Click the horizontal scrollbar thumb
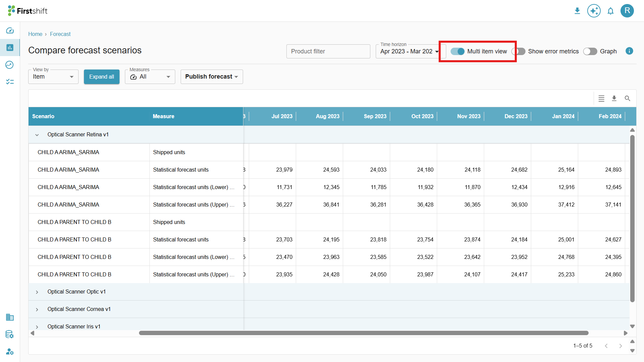Image resolution: width=644 pixels, height=362 pixels. coord(364,333)
